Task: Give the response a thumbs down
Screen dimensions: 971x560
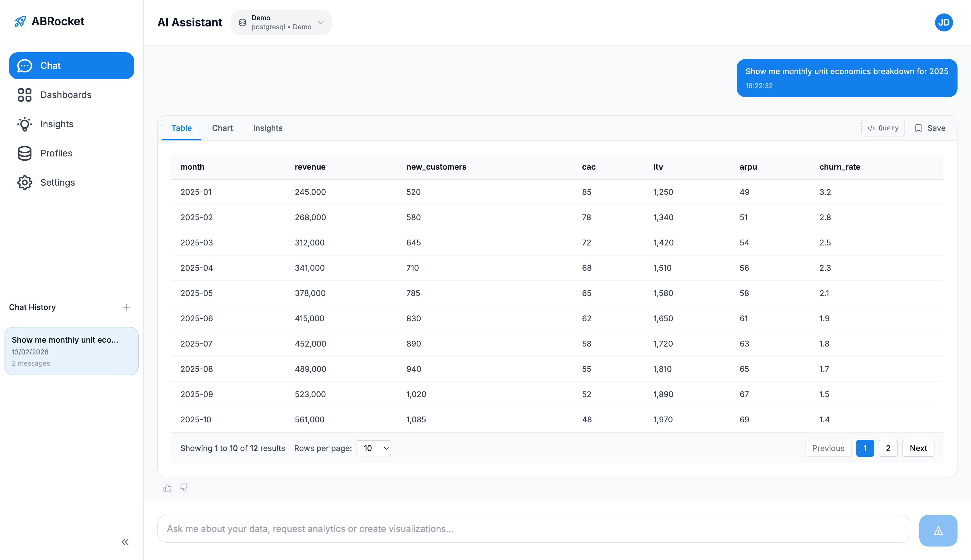Action: pyautogui.click(x=184, y=487)
